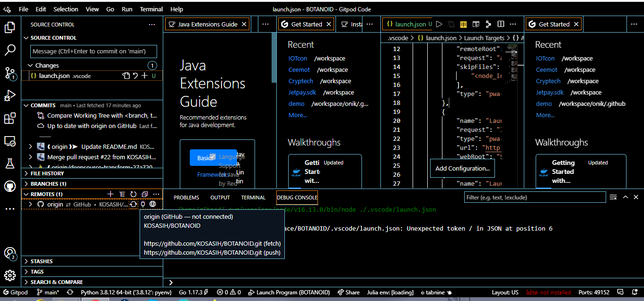644x301 pixels.
Task: Open Cryptech in right Get Started Recent list
Action: [x=548, y=81]
